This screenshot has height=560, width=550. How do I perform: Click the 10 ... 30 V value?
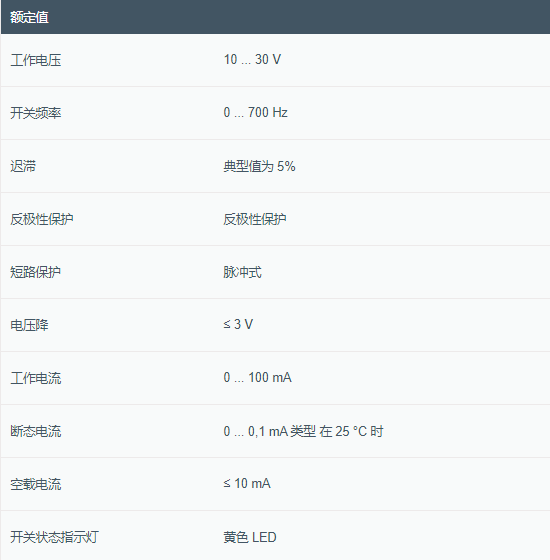pos(252,59)
